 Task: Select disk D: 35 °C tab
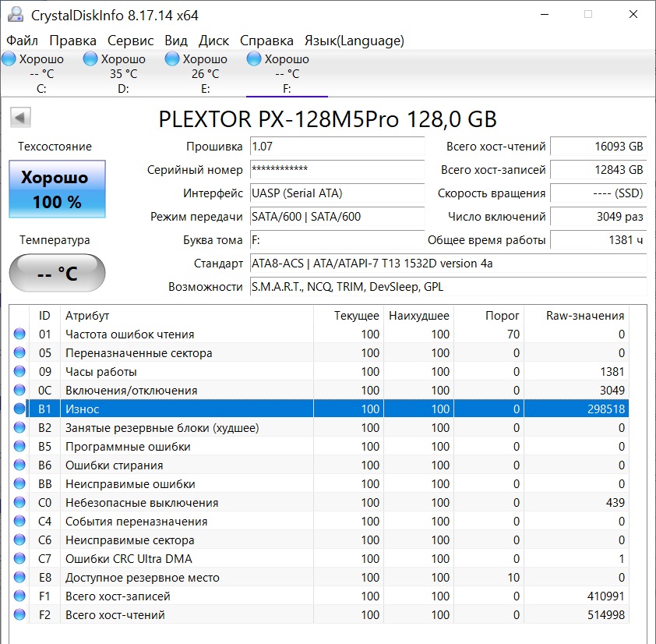123,73
